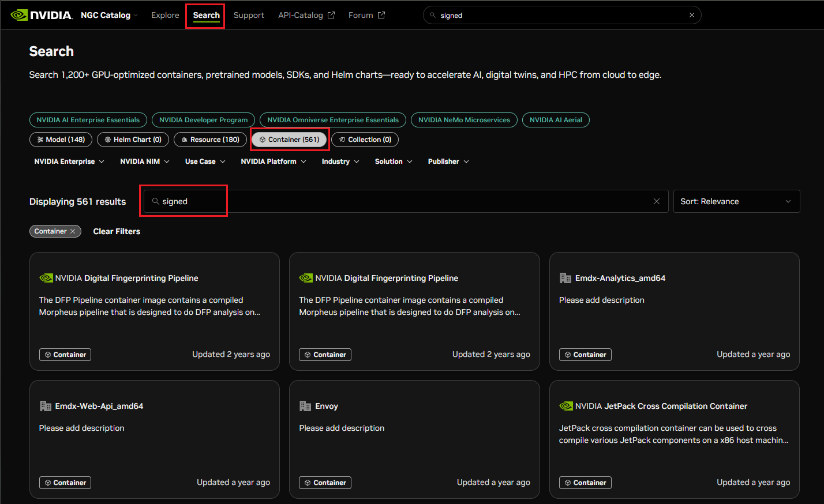Go to the Explore tab

click(x=165, y=15)
